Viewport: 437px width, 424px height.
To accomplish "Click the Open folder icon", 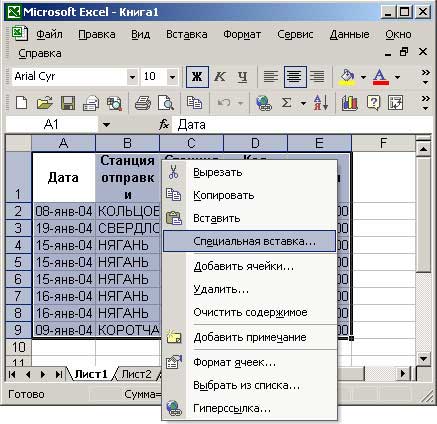I will [x=45, y=103].
